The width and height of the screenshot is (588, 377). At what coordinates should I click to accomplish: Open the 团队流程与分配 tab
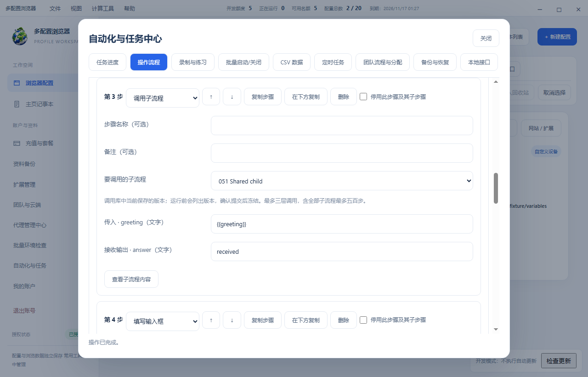383,62
